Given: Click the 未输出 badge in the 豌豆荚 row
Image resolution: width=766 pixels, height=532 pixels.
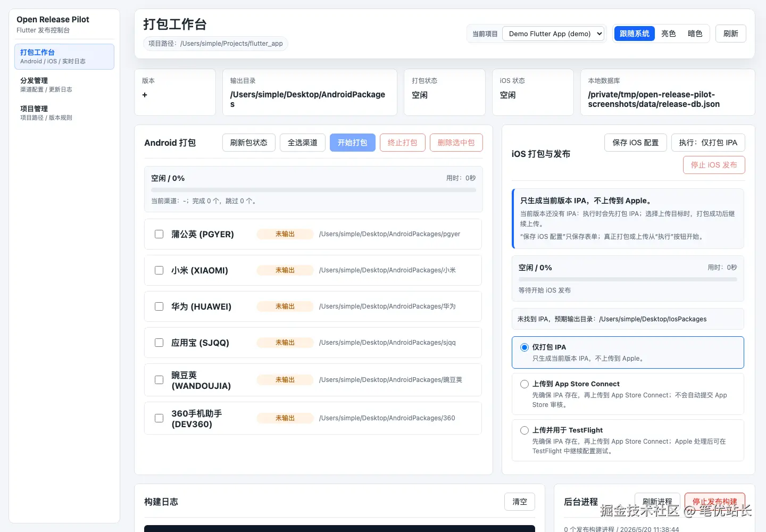Looking at the screenshot, I should point(285,380).
